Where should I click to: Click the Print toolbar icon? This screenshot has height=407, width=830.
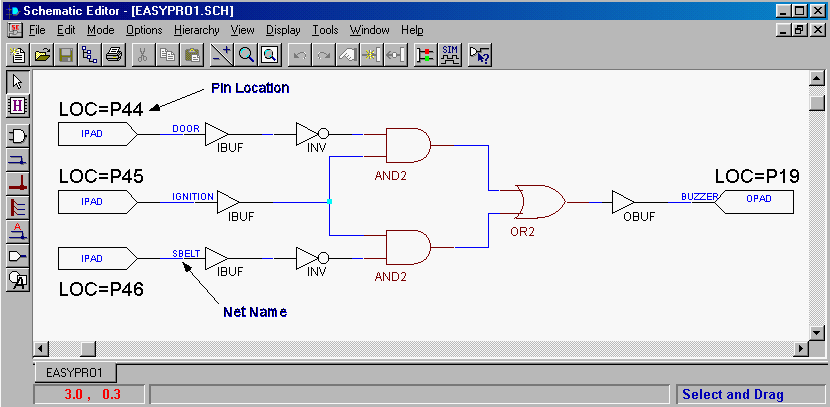coord(114,54)
